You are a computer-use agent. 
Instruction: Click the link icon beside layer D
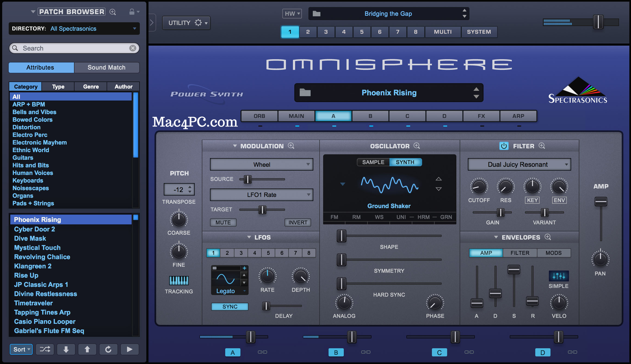[x=573, y=352]
